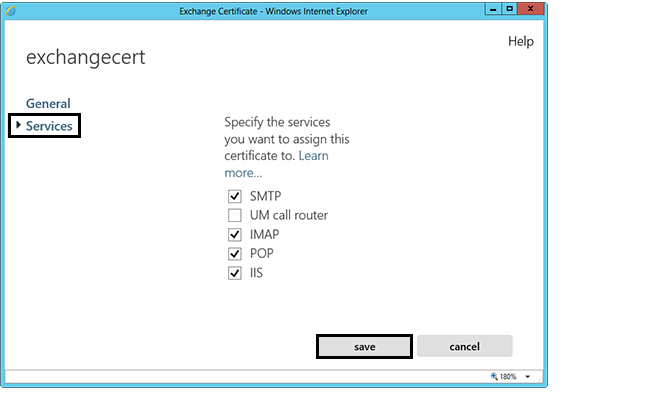
Task: Click the IIS label text
Action: pyautogui.click(x=256, y=273)
